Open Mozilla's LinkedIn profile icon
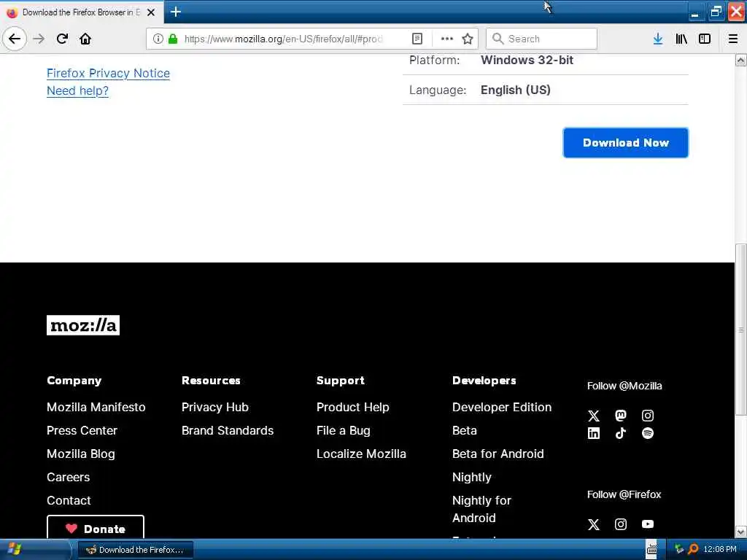Image resolution: width=747 pixels, height=560 pixels. click(x=594, y=433)
